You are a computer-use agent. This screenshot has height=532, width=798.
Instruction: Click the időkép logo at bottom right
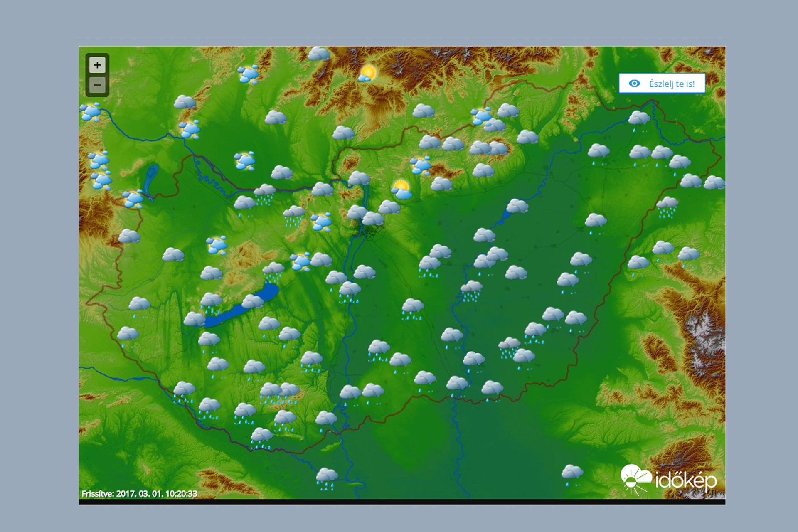[x=668, y=480]
